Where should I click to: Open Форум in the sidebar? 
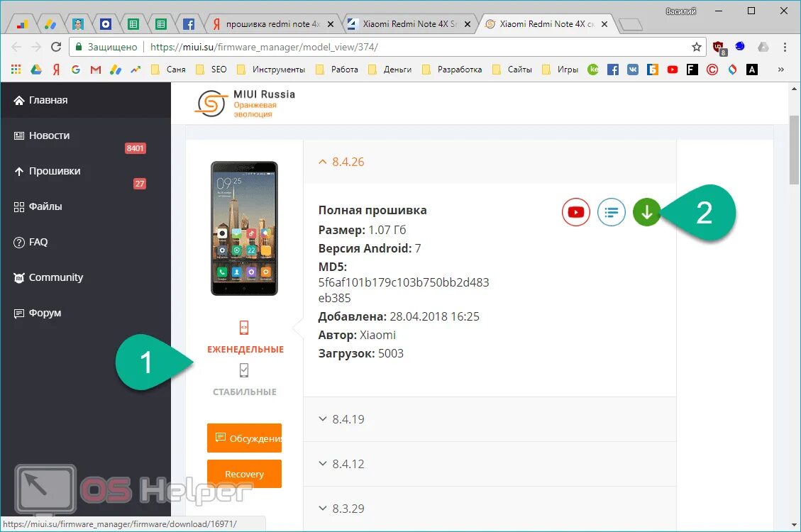(x=86, y=313)
